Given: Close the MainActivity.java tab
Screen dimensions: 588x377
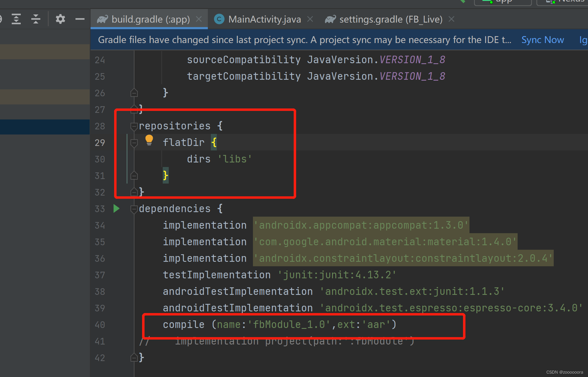Looking at the screenshot, I should (310, 19).
